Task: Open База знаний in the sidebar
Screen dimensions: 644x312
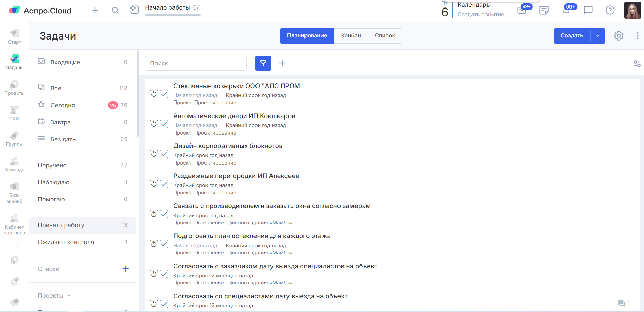Action: [14, 192]
